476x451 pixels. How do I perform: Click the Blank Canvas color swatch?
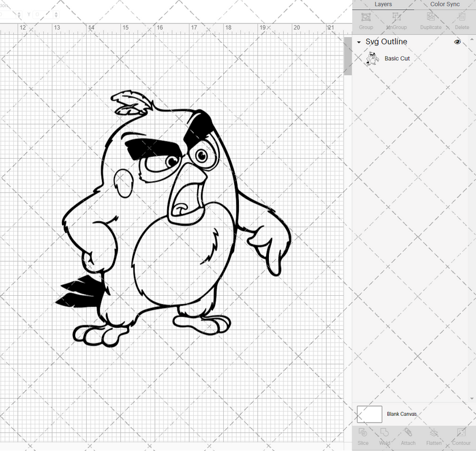[x=371, y=414]
